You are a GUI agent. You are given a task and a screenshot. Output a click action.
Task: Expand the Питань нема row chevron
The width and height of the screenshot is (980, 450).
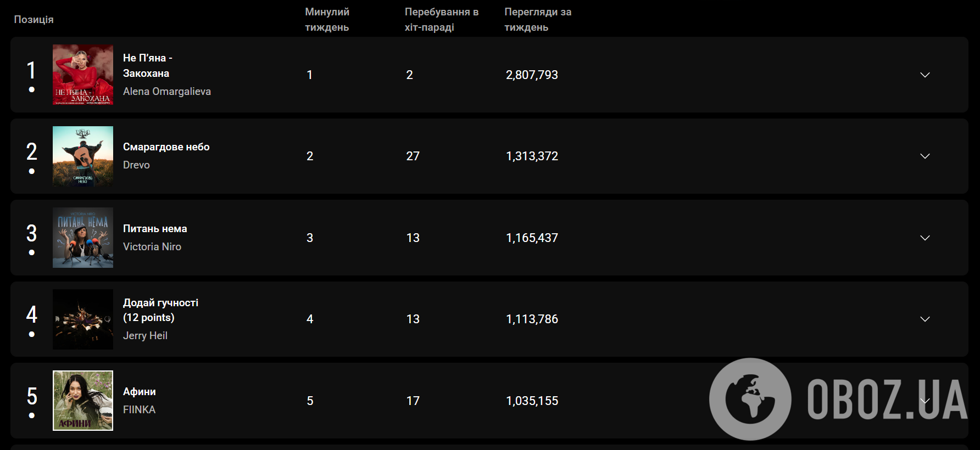[x=925, y=238]
